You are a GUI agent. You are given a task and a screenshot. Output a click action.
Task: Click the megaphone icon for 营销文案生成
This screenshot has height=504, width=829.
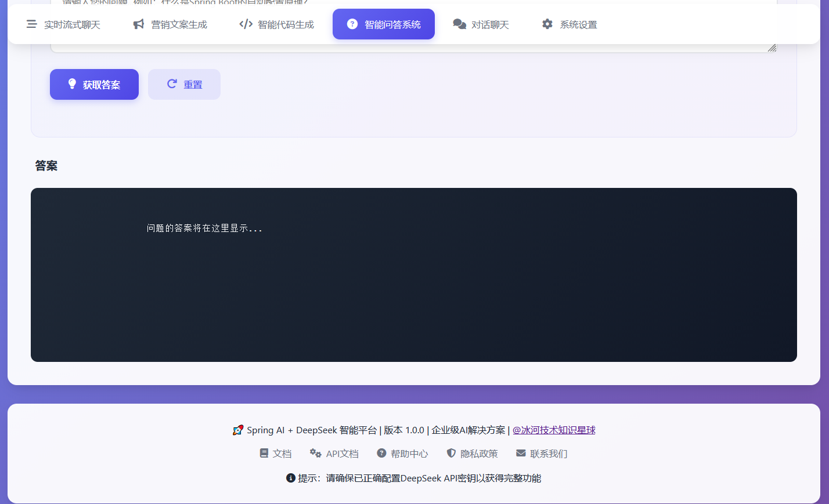click(139, 24)
